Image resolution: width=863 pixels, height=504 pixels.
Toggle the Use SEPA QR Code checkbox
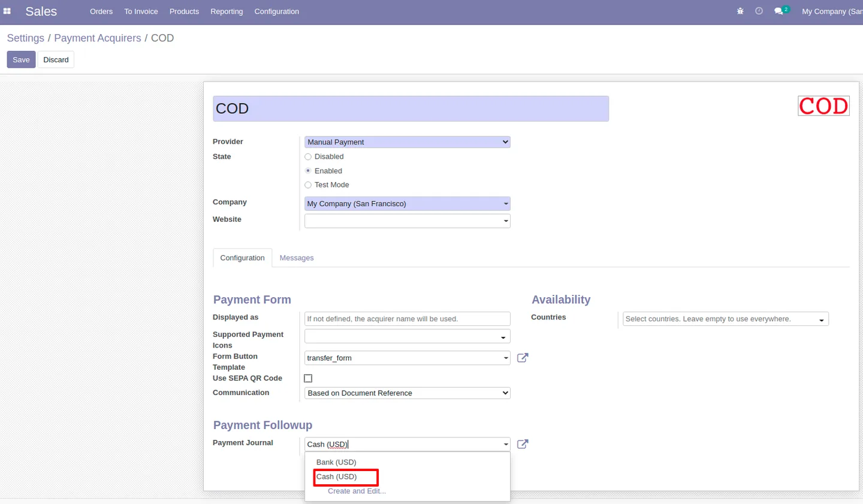(308, 378)
